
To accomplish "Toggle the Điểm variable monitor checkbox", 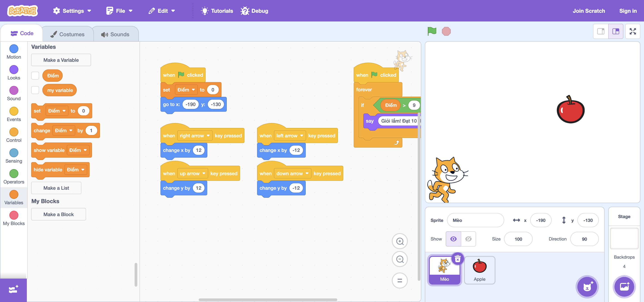I will [35, 76].
